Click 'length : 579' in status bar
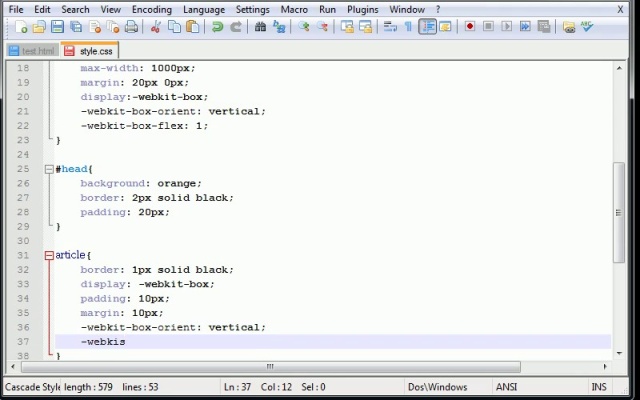Viewport: 640px width, 400px height. (88, 387)
